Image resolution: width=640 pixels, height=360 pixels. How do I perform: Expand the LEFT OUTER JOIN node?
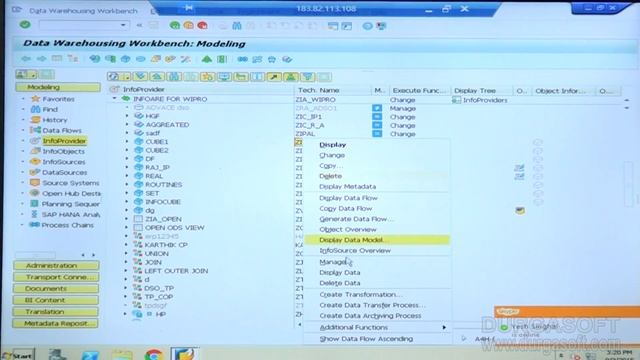point(126,271)
